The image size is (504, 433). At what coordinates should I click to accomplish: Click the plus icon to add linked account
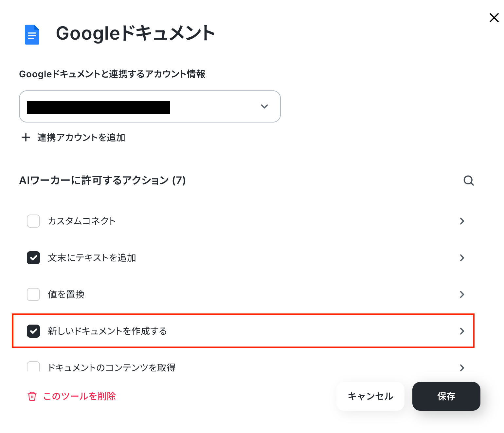(x=26, y=137)
